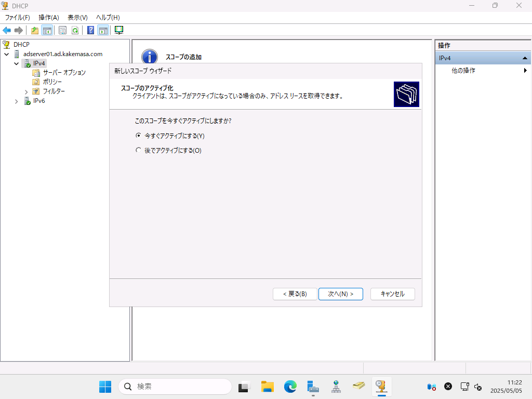This screenshot has height=399, width=532.
Task: Click the blue tray icon with red badge
Action: (x=431, y=387)
